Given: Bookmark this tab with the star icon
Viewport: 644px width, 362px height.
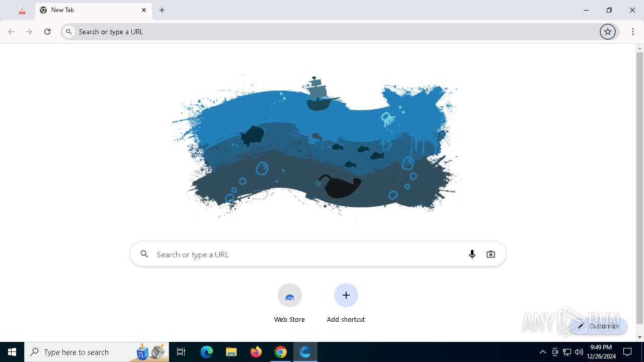Looking at the screenshot, I should 608,32.
